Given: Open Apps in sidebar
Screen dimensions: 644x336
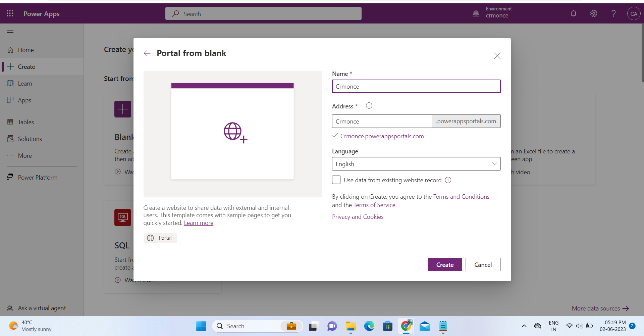Looking at the screenshot, I should (42, 100).
